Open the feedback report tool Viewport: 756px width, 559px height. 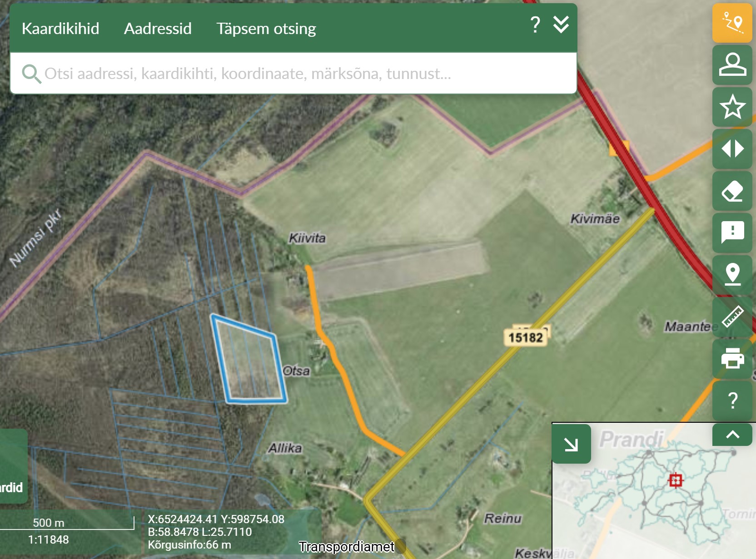click(x=732, y=233)
